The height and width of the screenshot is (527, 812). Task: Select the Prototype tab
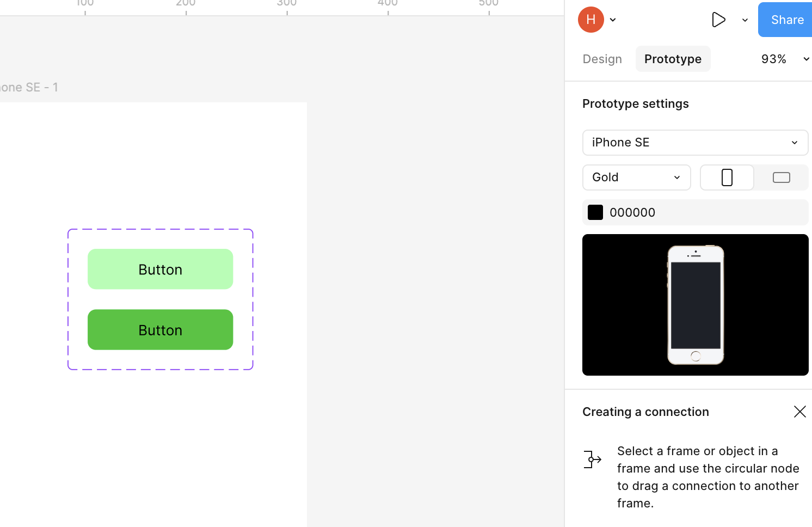[x=673, y=59]
